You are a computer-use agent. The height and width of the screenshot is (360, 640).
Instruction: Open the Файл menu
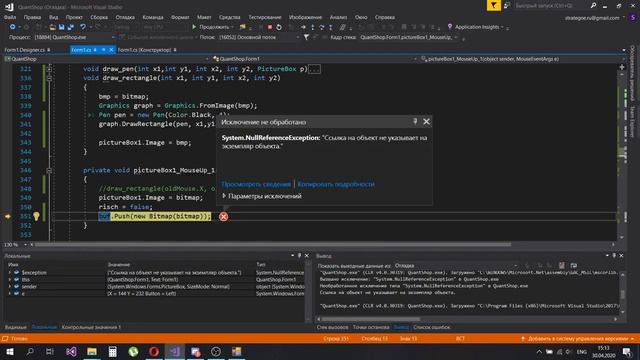[10, 17]
